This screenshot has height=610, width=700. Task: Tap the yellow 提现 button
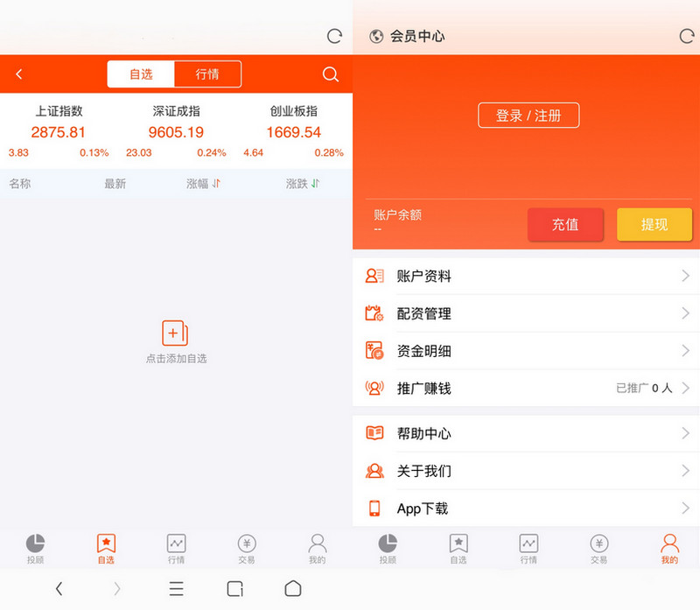[x=654, y=224]
